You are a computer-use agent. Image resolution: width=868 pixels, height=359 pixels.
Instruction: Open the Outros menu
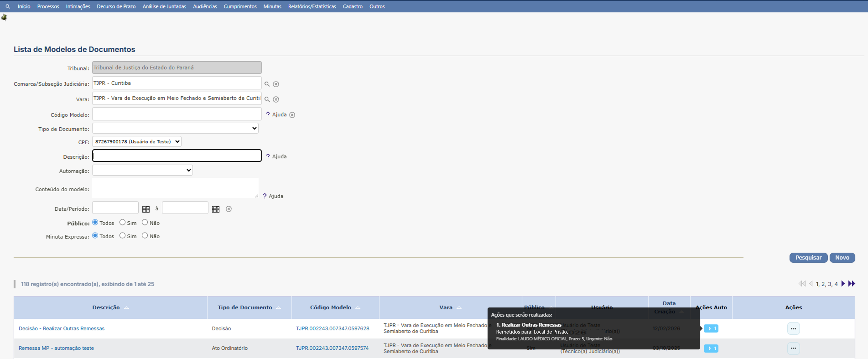click(377, 6)
